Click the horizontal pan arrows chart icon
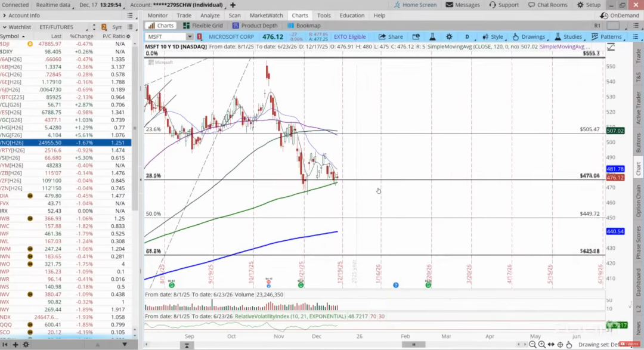Screen dimensions: 644x350 pyautogui.click(x=551, y=345)
